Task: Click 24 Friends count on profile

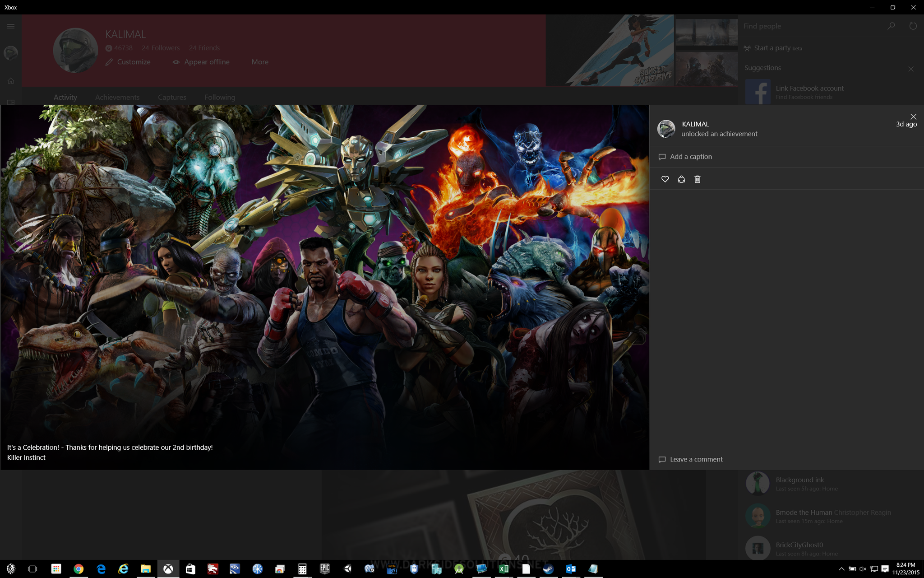Action: pyautogui.click(x=204, y=48)
